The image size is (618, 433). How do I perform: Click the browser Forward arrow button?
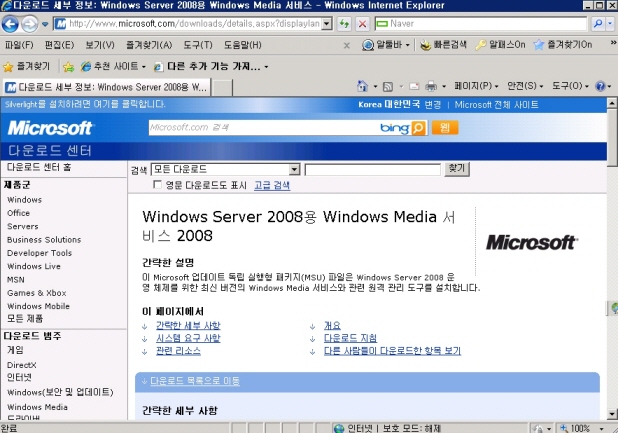point(30,24)
